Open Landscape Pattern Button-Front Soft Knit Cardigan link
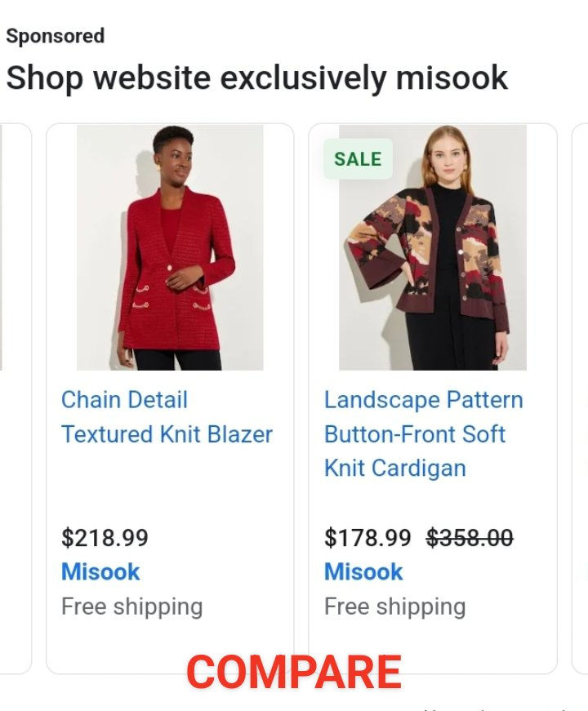Screen dimensions: 588x711 click(x=423, y=433)
